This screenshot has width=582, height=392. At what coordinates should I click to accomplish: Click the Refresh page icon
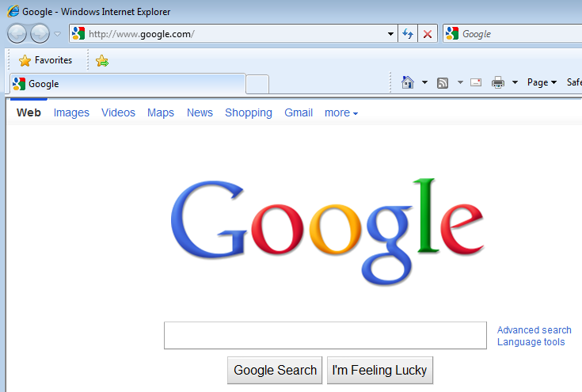pos(408,34)
